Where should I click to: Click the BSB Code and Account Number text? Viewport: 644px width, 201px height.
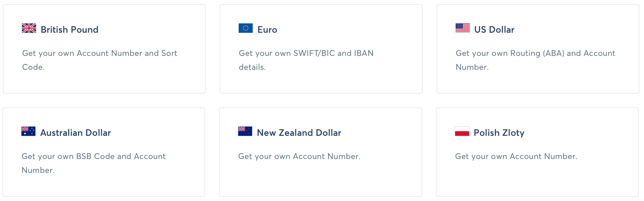coord(93,163)
